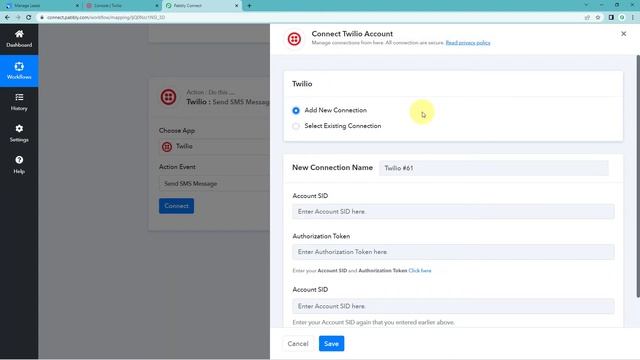Open Help question mark in sidebar
Image resolution: width=640 pixels, height=360 pixels.
(x=19, y=165)
